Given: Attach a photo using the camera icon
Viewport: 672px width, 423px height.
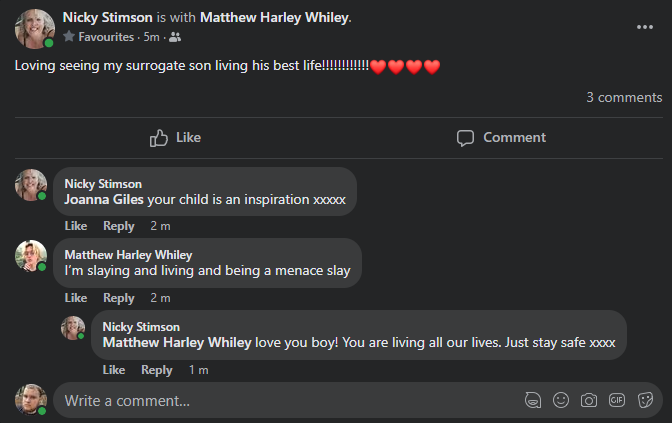Looking at the screenshot, I should tap(589, 400).
